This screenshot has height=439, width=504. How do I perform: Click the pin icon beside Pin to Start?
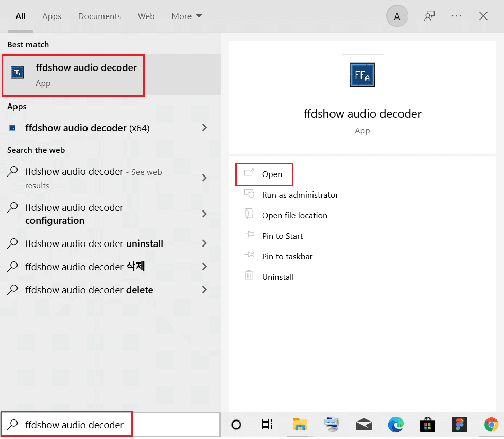[x=249, y=235]
